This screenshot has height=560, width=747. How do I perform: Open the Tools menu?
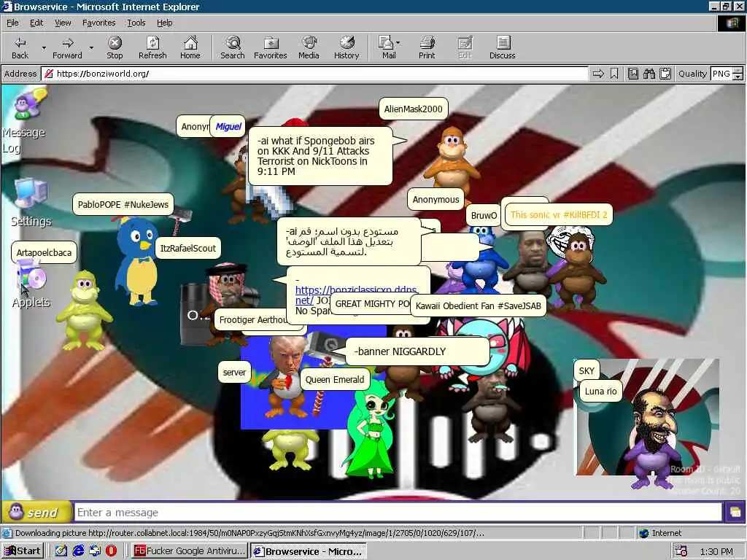coord(136,23)
